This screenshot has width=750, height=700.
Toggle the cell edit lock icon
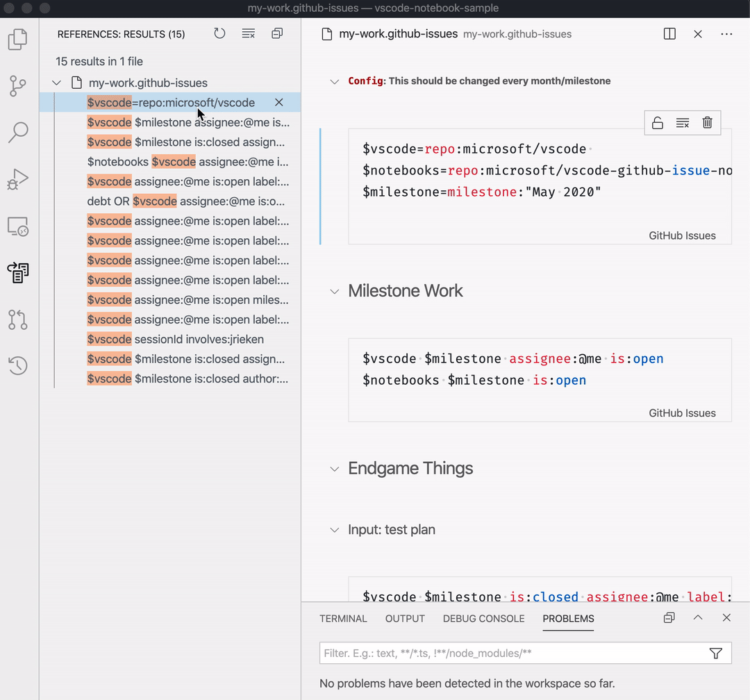(658, 123)
